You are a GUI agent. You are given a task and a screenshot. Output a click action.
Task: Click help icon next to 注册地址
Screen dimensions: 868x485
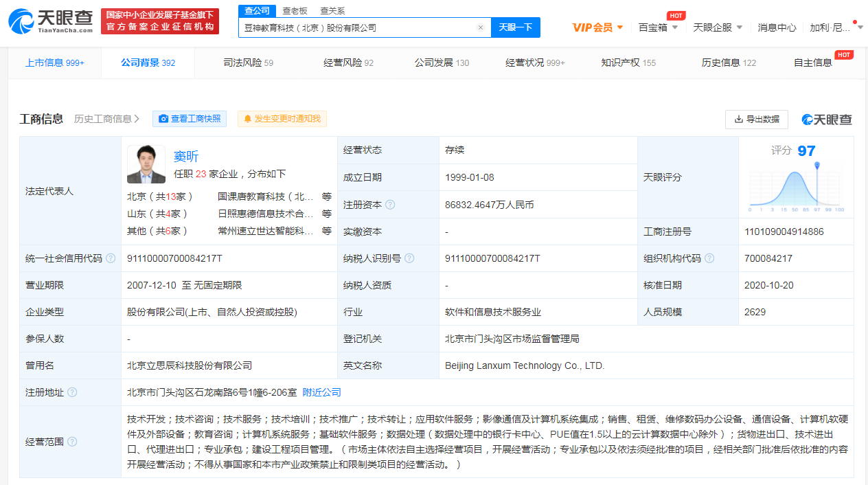72,392
